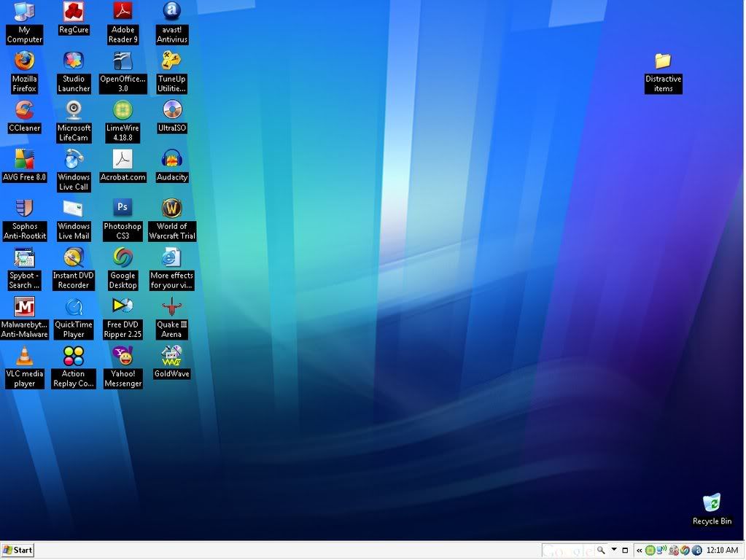746x560 pixels.
Task: Click the wireless network tray icon
Action: click(661, 551)
